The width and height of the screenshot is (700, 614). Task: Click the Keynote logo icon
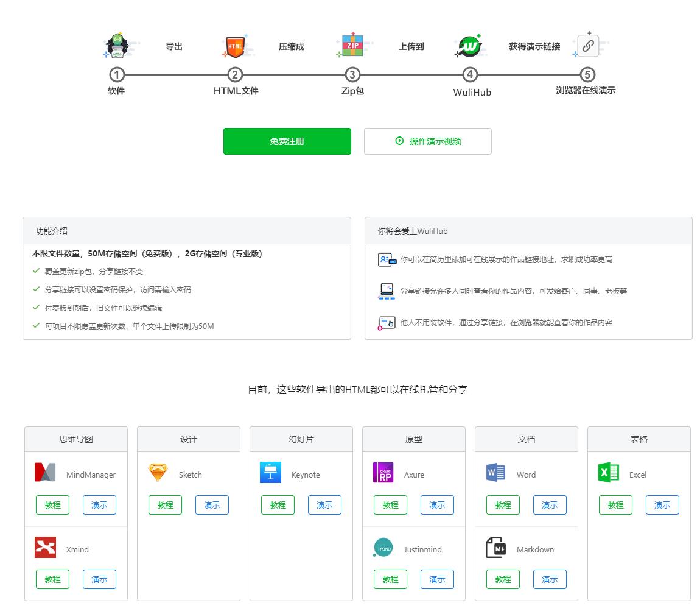[x=270, y=472]
